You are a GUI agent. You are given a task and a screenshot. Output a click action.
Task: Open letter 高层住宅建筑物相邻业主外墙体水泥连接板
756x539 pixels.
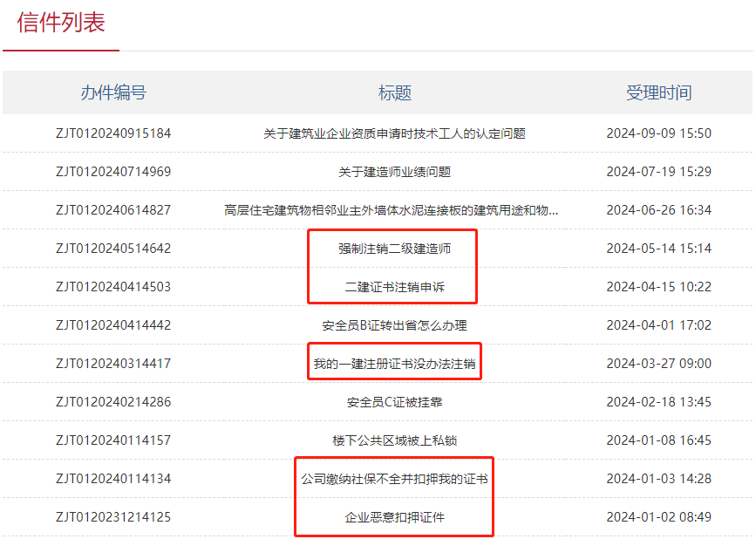pyautogui.click(x=391, y=210)
